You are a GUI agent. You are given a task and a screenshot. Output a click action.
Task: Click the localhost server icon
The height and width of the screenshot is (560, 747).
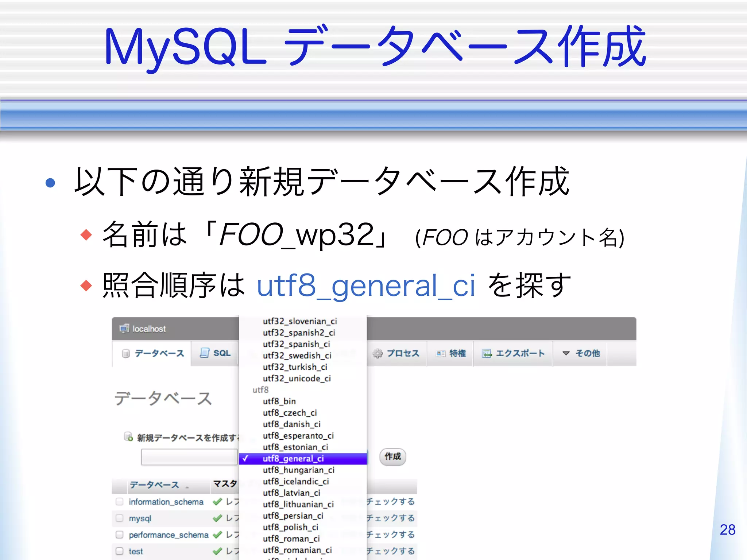(124, 328)
